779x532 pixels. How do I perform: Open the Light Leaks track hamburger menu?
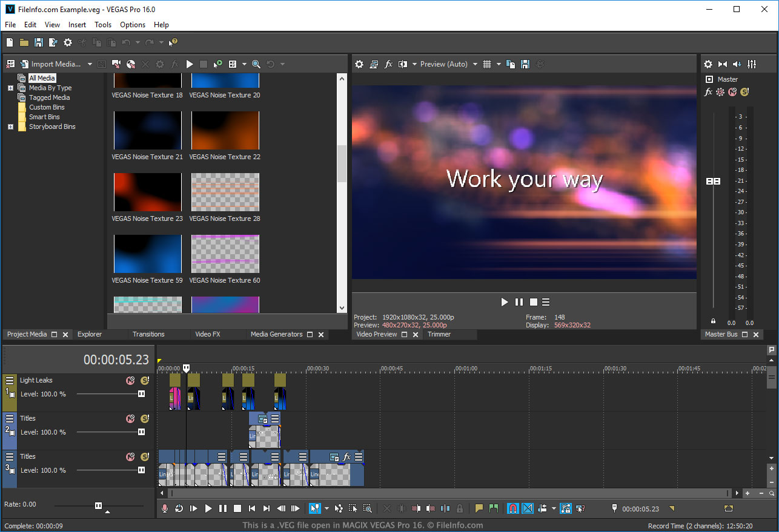coord(9,380)
